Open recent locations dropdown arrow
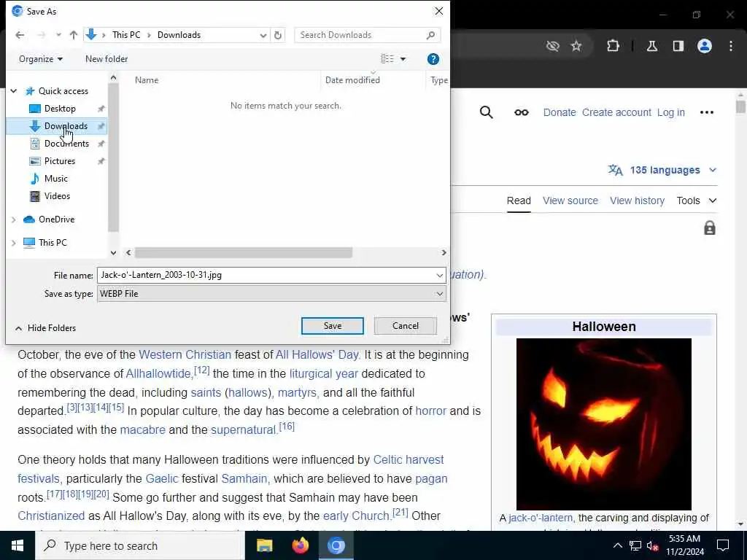Screen dimensions: 747x560 tap(58, 35)
